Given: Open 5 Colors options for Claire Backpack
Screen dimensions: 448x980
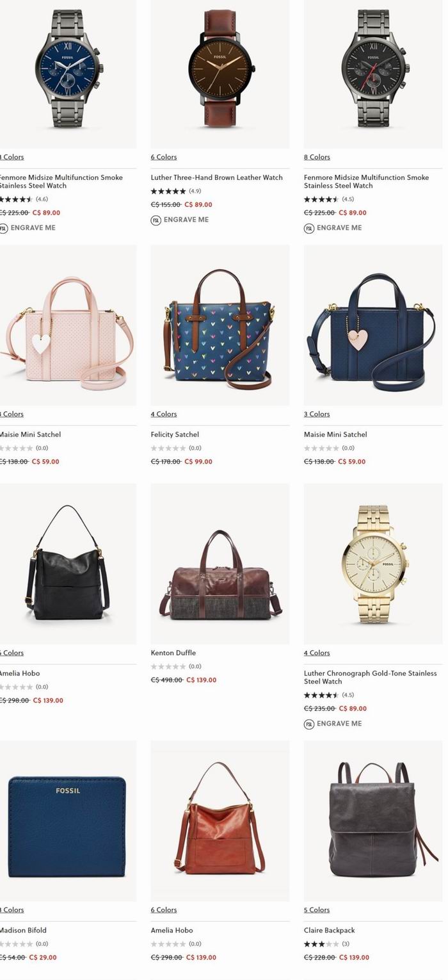Looking at the screenshot, I should pyautogui.click(x=317, y=910).
